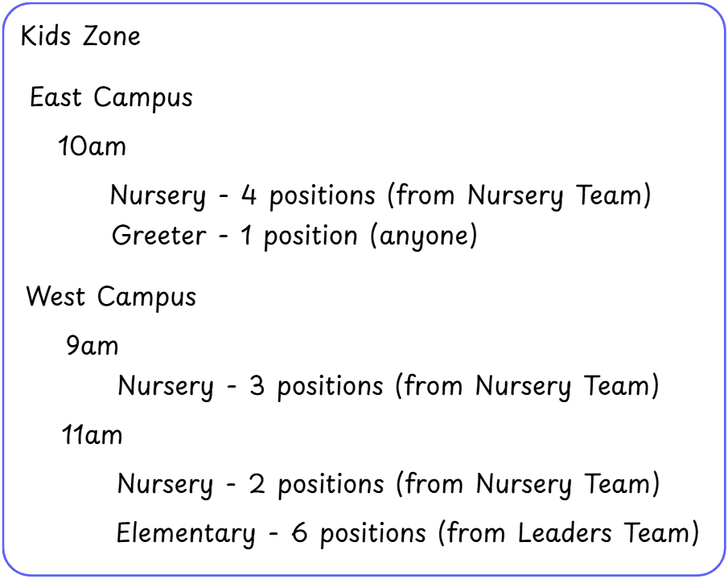Click the Kids Zone heading

pos(80,36)
